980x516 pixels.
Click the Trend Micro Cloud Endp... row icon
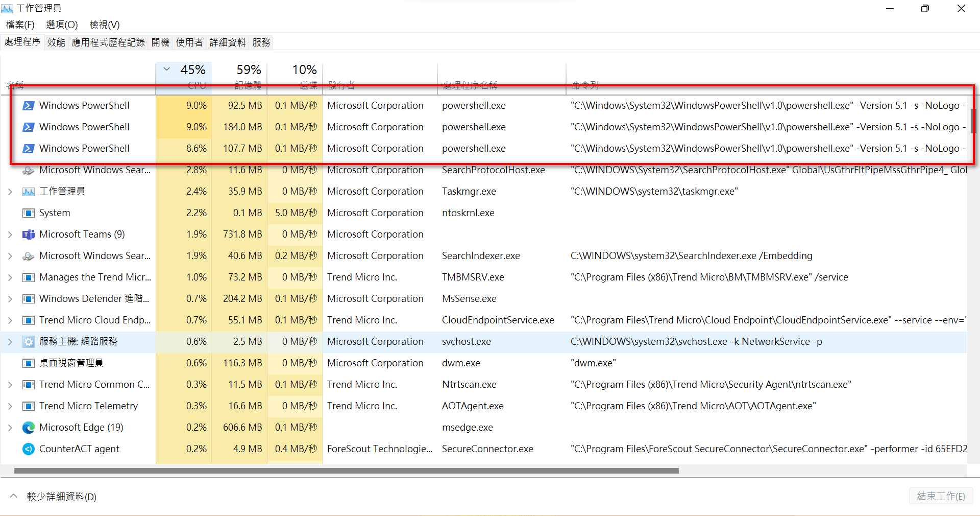click(x=29, y=320)
